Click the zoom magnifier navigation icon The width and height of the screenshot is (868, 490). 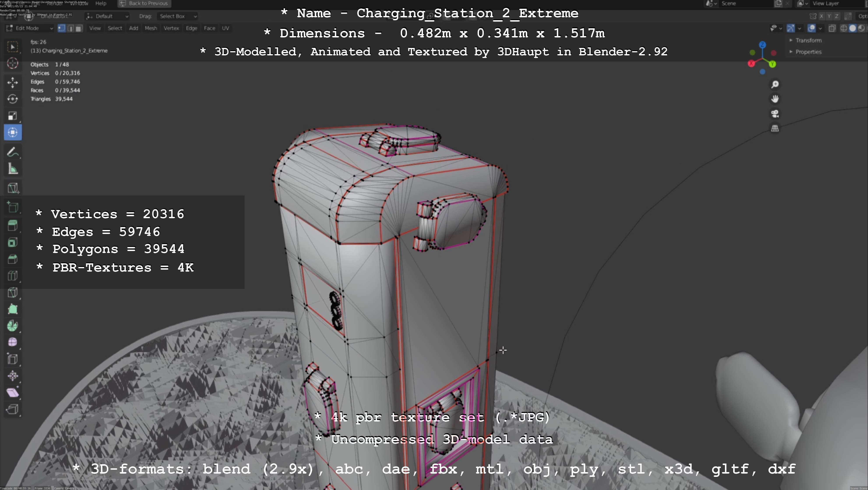(775, 84)
